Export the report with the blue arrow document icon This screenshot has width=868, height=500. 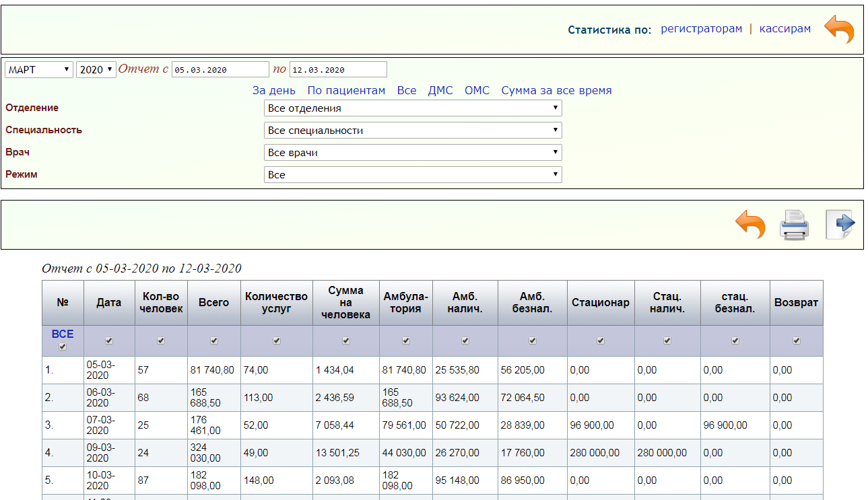840,225
